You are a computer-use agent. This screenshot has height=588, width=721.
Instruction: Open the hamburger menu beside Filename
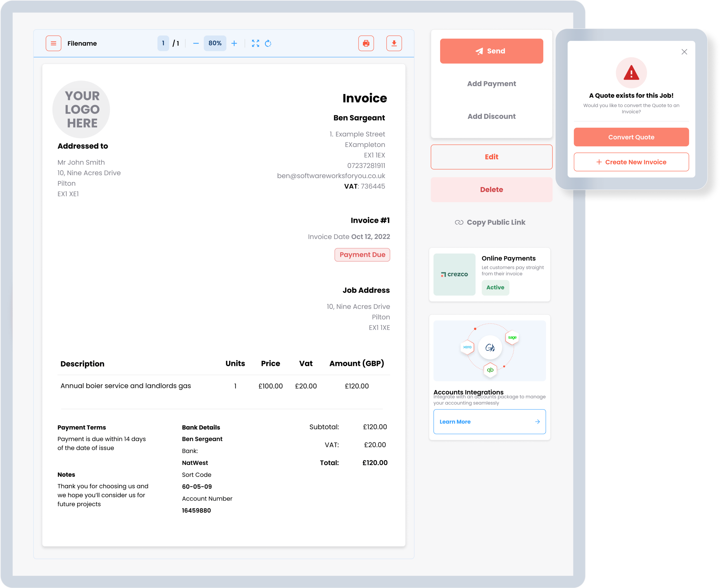pos(54,43)
